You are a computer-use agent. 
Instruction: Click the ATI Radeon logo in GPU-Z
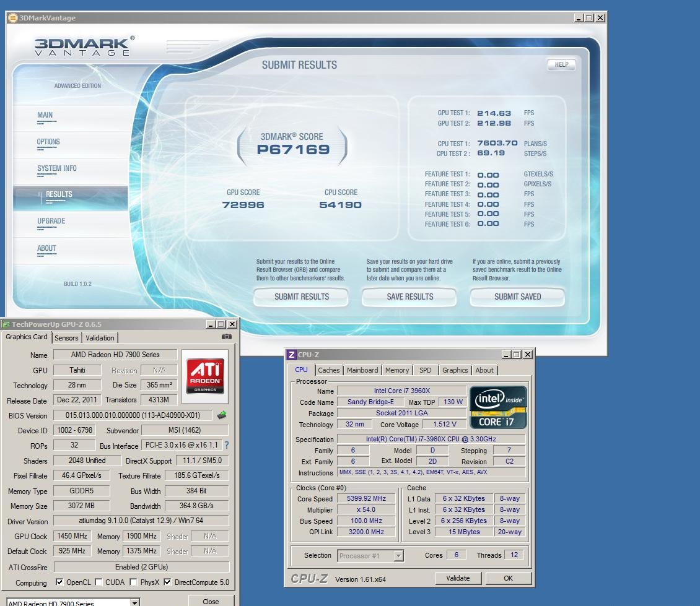coord(205,376)
